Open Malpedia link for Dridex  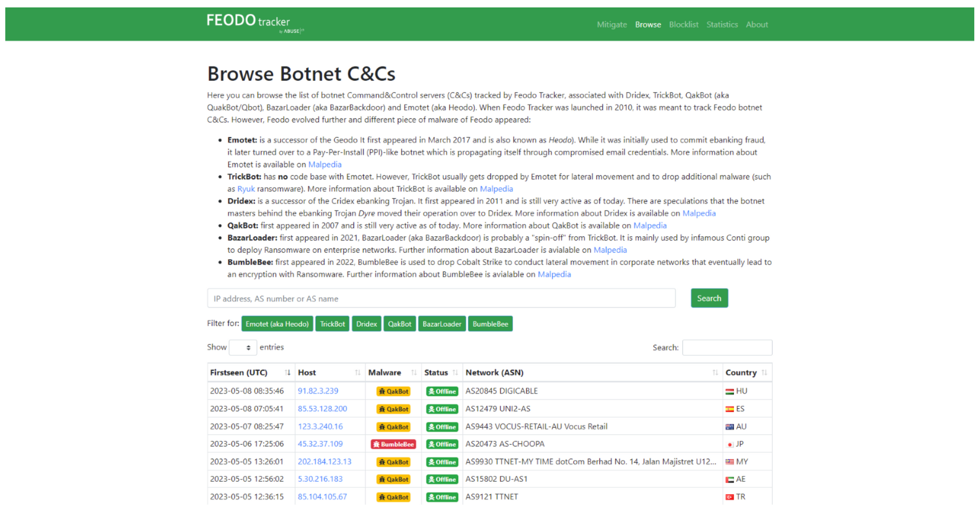[x=699, y=213]
